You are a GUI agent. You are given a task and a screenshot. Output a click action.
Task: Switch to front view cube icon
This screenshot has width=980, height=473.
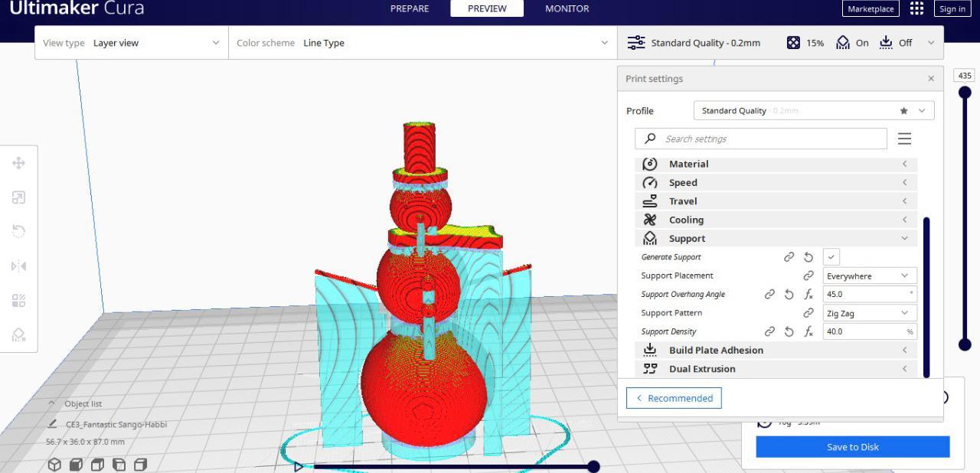pos(76,465)
